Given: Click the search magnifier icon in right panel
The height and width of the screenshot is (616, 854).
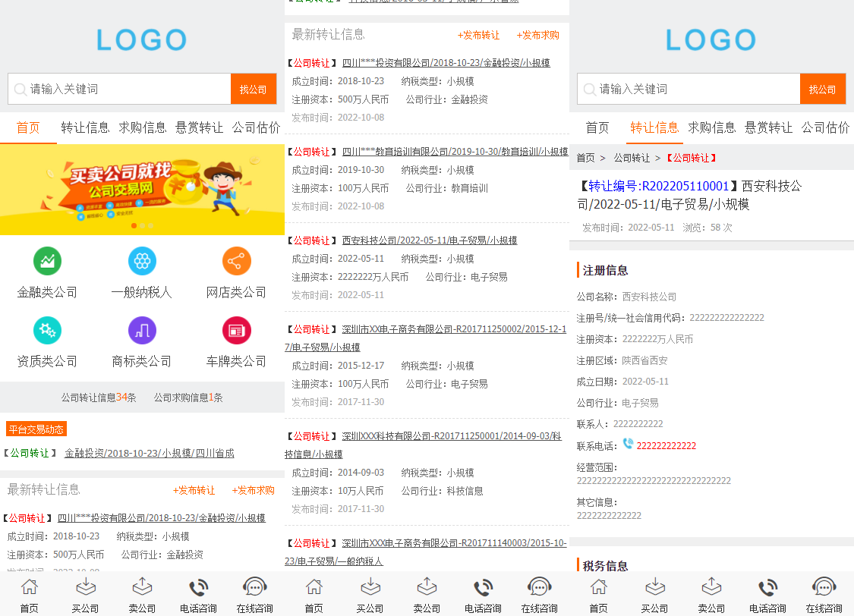Looking at the screenshot, I should coord(589,90).
